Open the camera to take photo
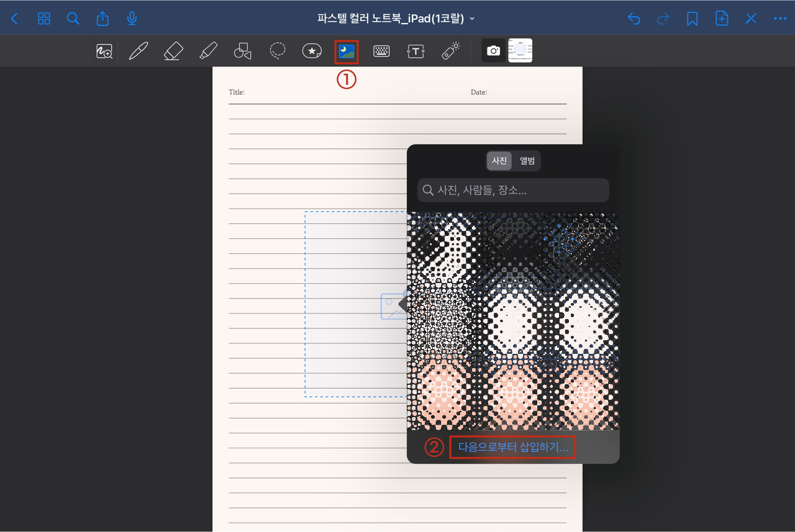The height and width of the screenshot is (532, 795). click(x=494, y=51)
